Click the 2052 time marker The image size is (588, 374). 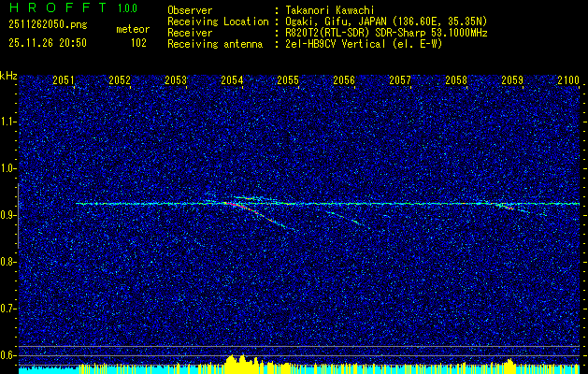point(120,80)
